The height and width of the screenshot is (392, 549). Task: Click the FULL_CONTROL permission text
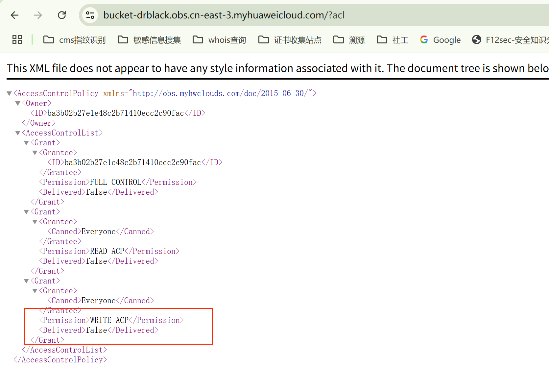116,182
